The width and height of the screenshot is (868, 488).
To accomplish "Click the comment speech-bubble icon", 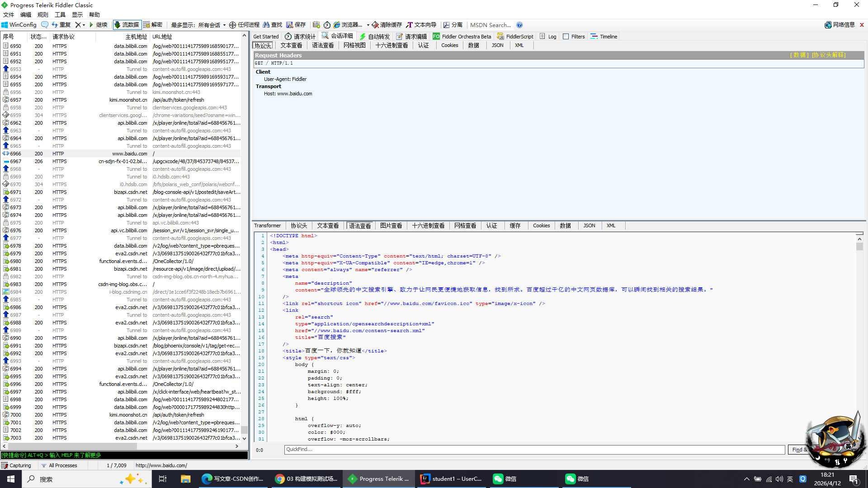I will 44,25.
